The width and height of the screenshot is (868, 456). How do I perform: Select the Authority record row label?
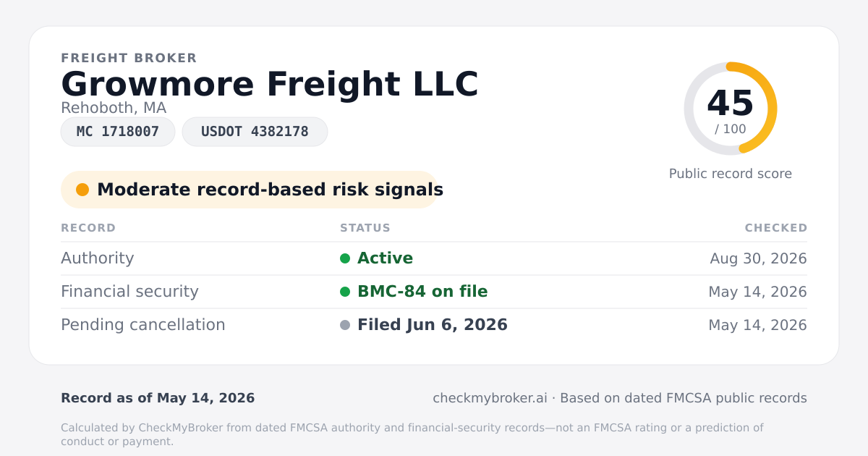coord(98,258)
